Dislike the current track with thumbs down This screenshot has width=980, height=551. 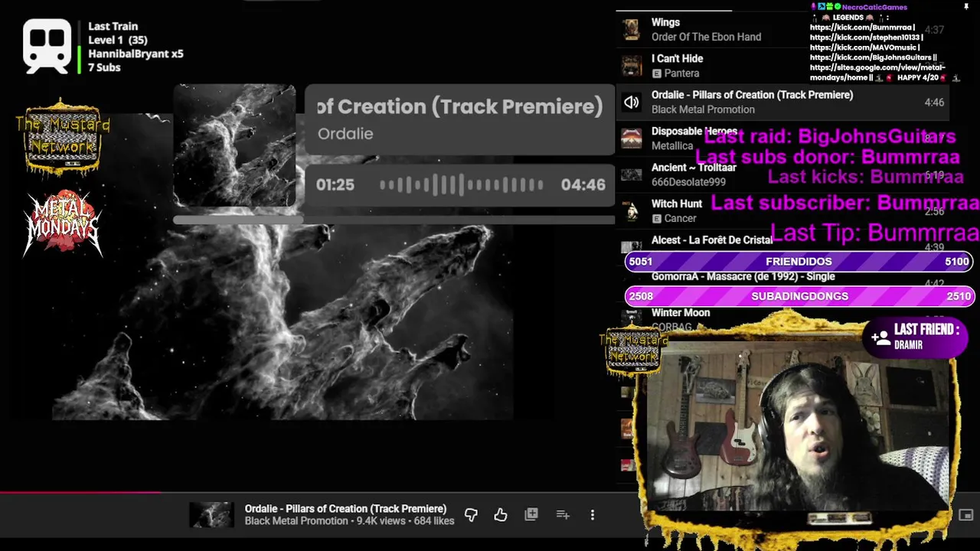pos(471,515)
